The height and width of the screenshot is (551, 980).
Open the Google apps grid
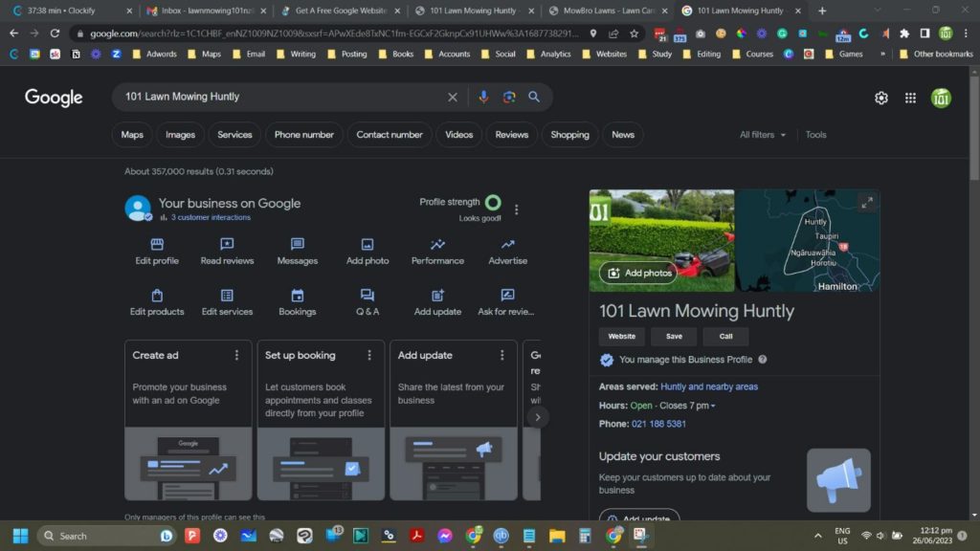911,99
